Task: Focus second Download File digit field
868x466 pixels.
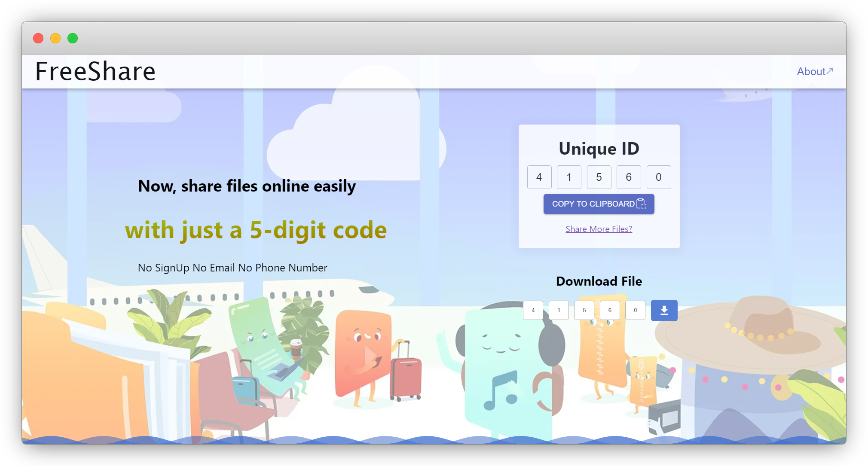Action: pyautogui.click(x=559, y=310)
